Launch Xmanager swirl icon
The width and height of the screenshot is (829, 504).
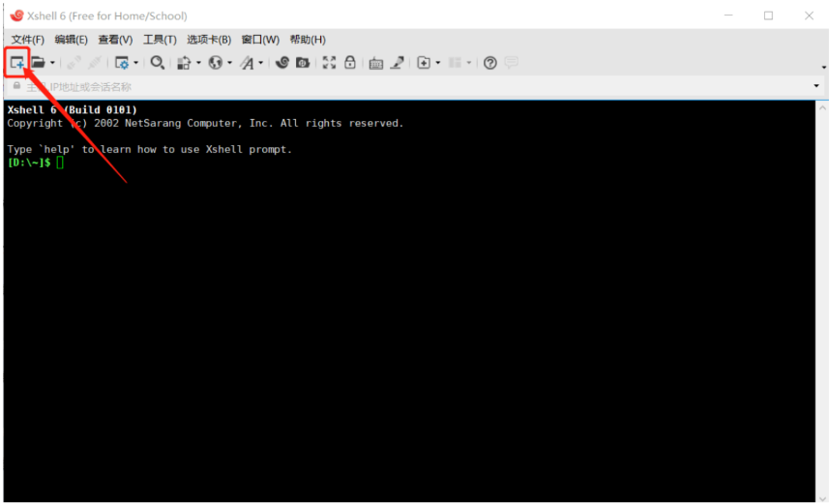[x=281, y=63]
